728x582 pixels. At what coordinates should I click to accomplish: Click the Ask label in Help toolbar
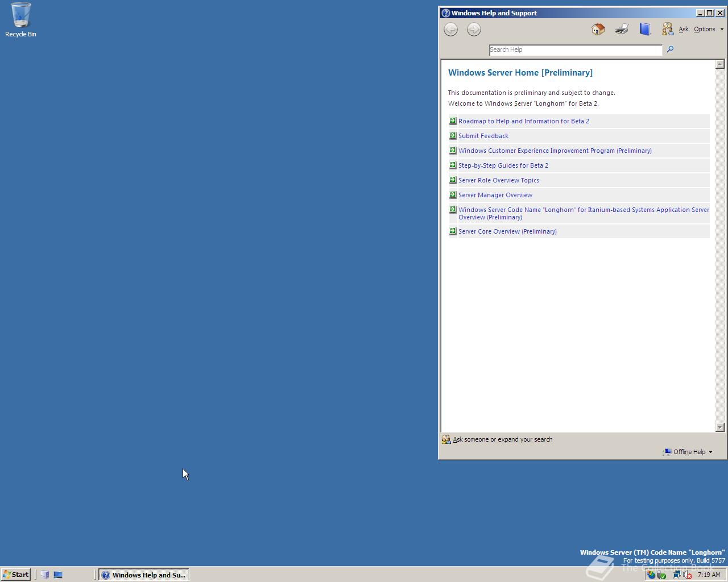[684, 29]
